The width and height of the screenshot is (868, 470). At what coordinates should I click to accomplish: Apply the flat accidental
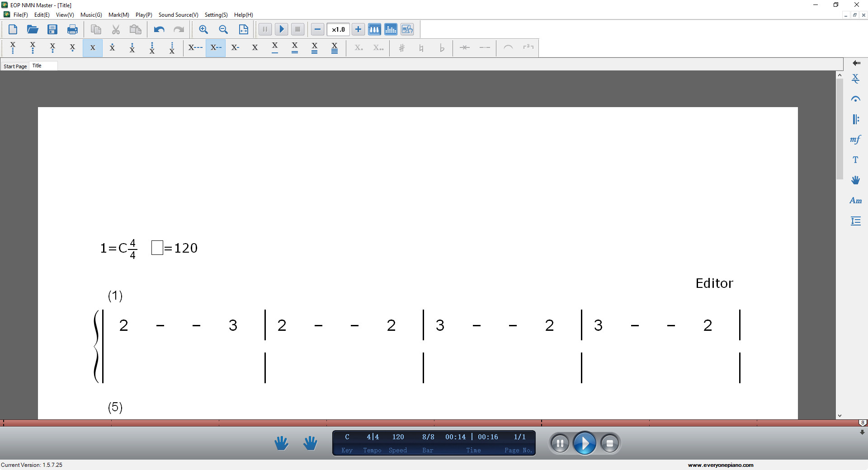click(x=442, y=48)
